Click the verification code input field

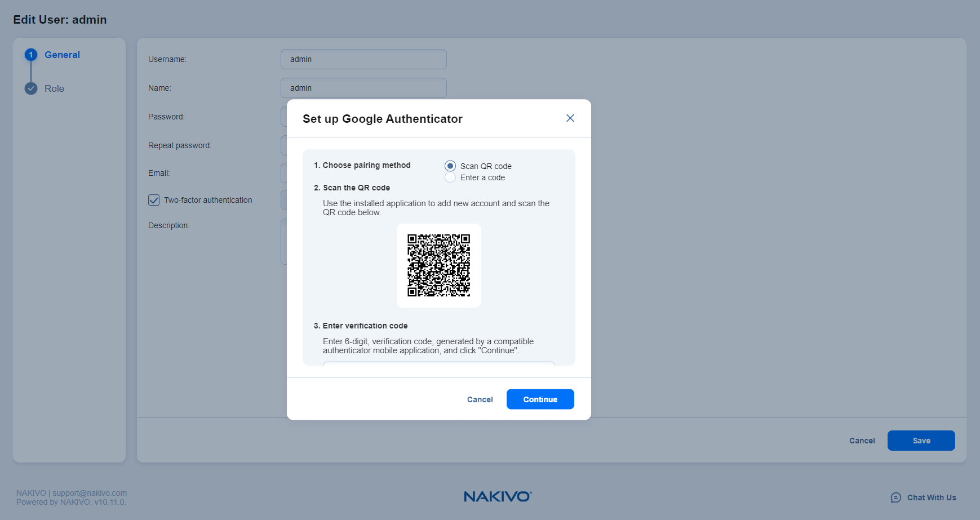[x=438, y=363]
